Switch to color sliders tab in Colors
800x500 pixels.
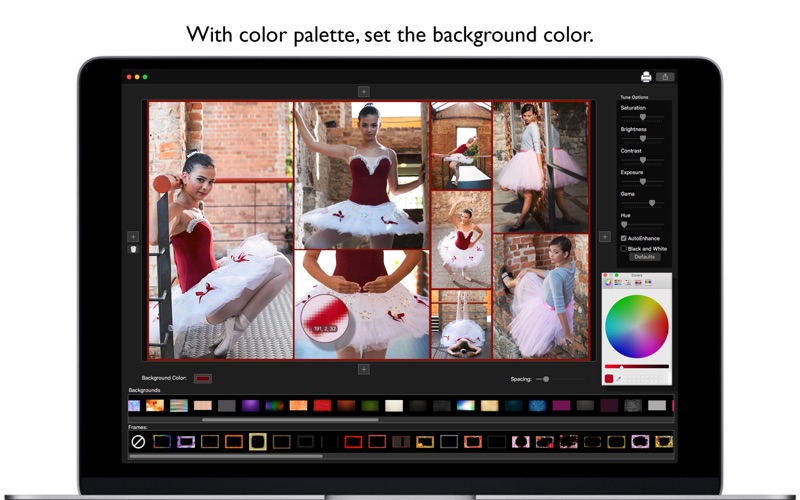[x=618, y=282]
